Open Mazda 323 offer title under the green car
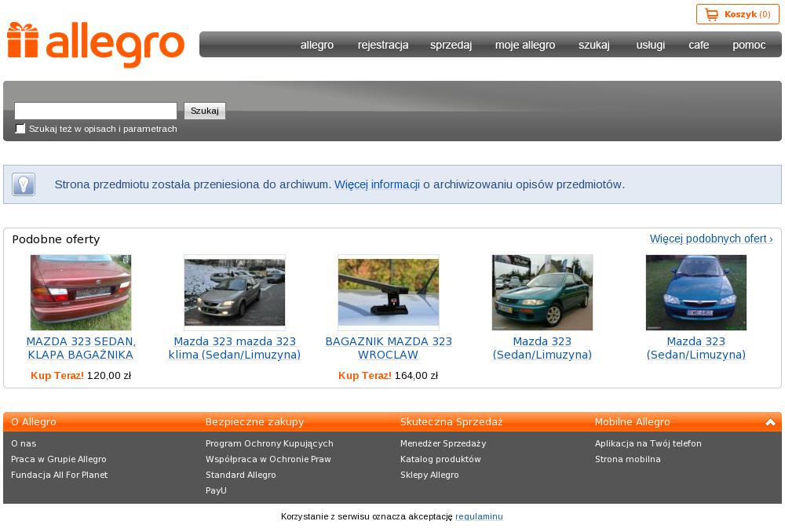 pos(542,348)
